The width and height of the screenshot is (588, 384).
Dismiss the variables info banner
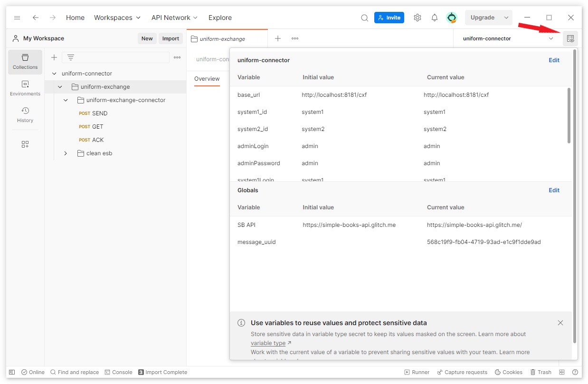(560, 323)
